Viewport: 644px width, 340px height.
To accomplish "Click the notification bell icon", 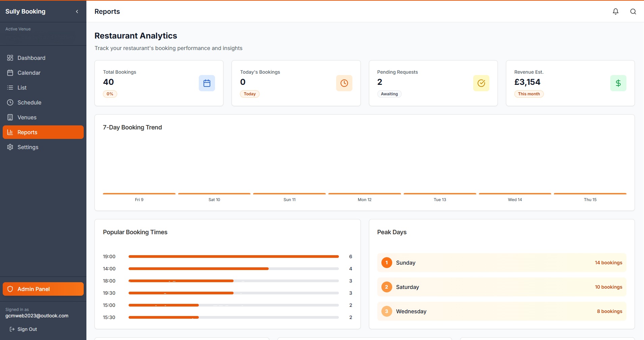I will pyautogui.click(x=615, y=11).
